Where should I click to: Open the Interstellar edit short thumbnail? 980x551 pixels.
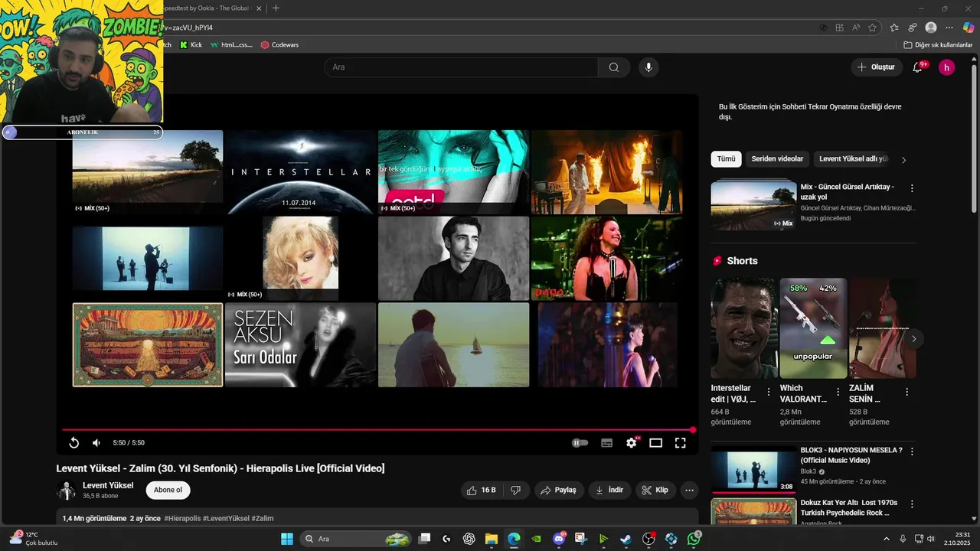[743, 328]
